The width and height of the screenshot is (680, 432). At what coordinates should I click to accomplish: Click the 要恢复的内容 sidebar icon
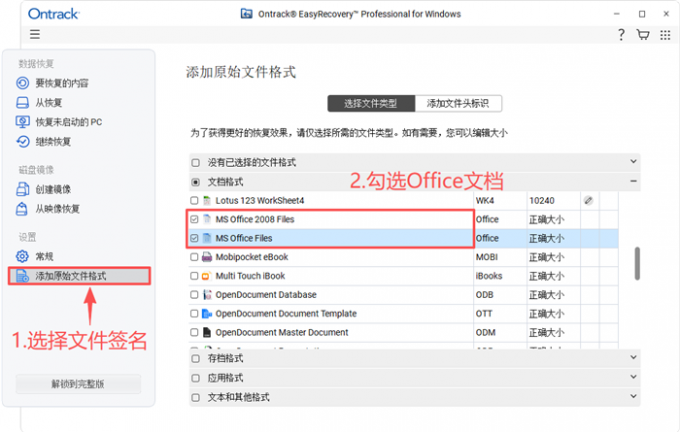coord(23,83)
